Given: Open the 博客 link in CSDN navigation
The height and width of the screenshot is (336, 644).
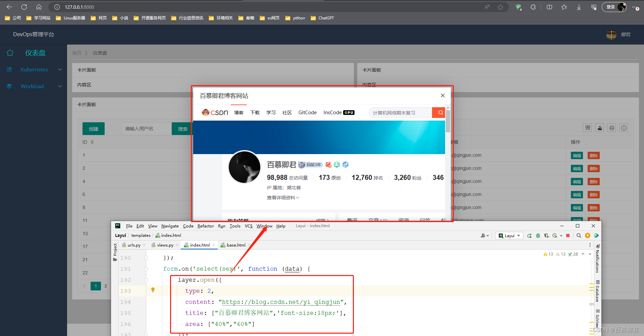Looking at the screenshot, I should (239, 113).
